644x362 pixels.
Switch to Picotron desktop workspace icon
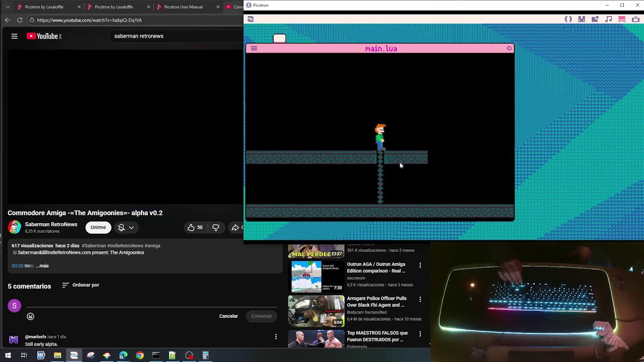[622, 19]
